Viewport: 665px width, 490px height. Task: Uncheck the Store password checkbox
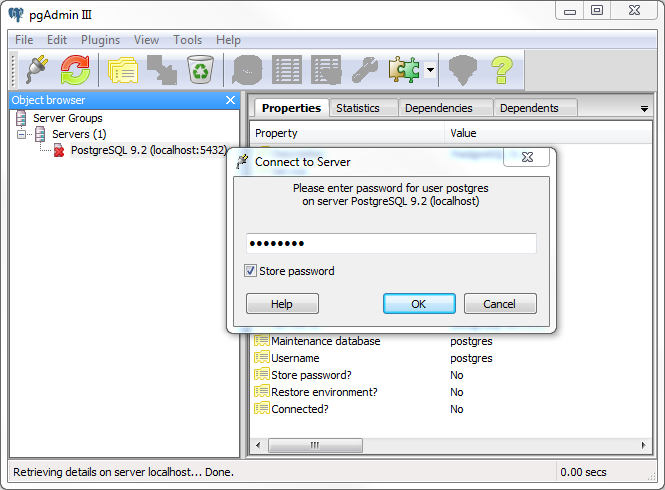click(x=250, y=271)
